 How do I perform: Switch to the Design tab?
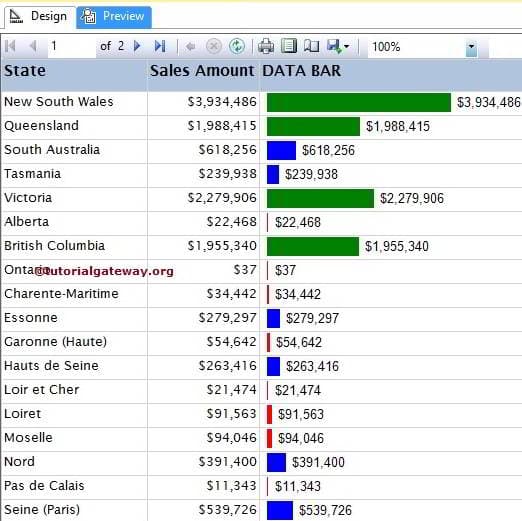(39, 16)
